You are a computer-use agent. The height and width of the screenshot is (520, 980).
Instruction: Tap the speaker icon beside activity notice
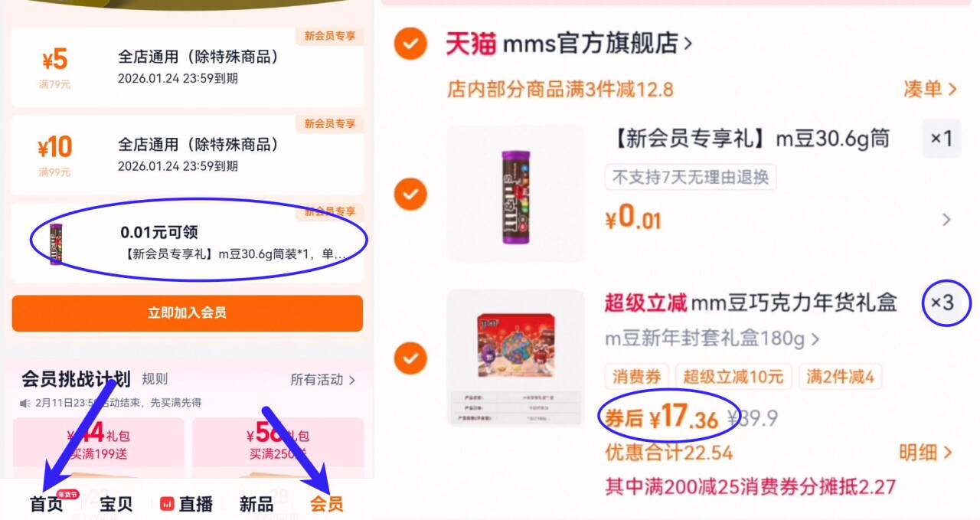click(x=25, y=402)
